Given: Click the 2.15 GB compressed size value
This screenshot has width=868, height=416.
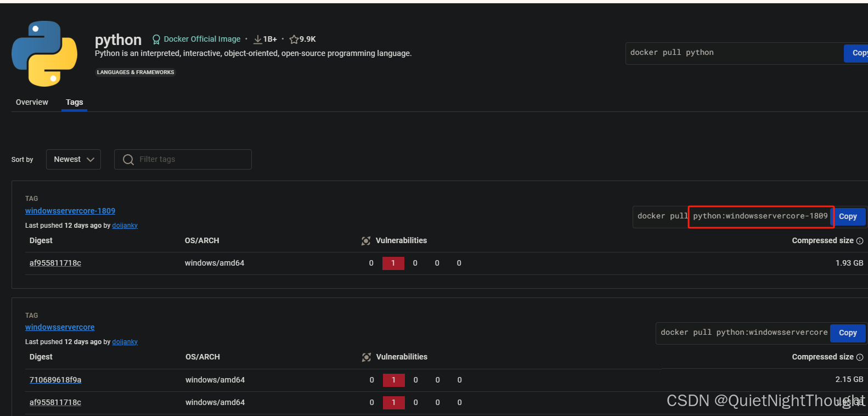Looking at the screenshot, I should (849, 380).
